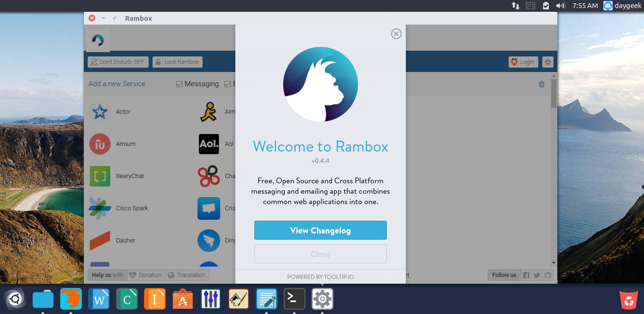Screen dimensions: 644x314
Task: Select the Amium service icon
Action: (x=100, y=144)
